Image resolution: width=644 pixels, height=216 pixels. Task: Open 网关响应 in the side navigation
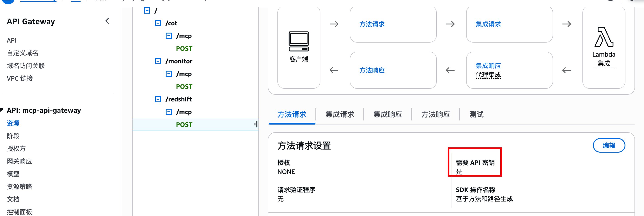[19, 161]
